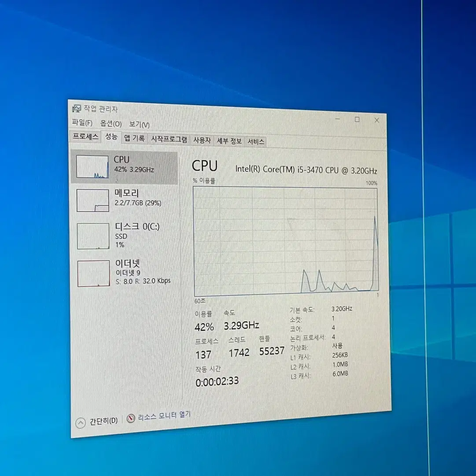
Task: Switch to the 사용자 tab
Action: click(x=202, y=140)
